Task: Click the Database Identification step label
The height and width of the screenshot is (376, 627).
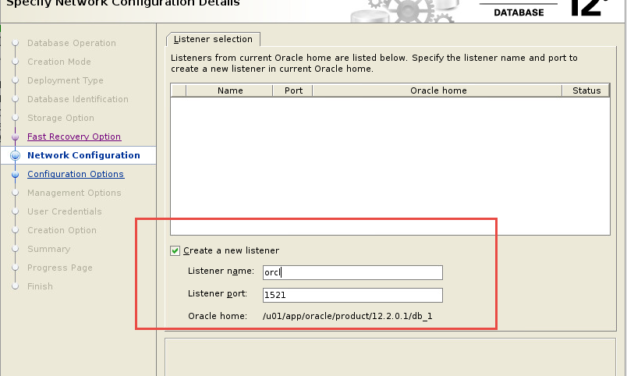Action: [x=78, y=99]
